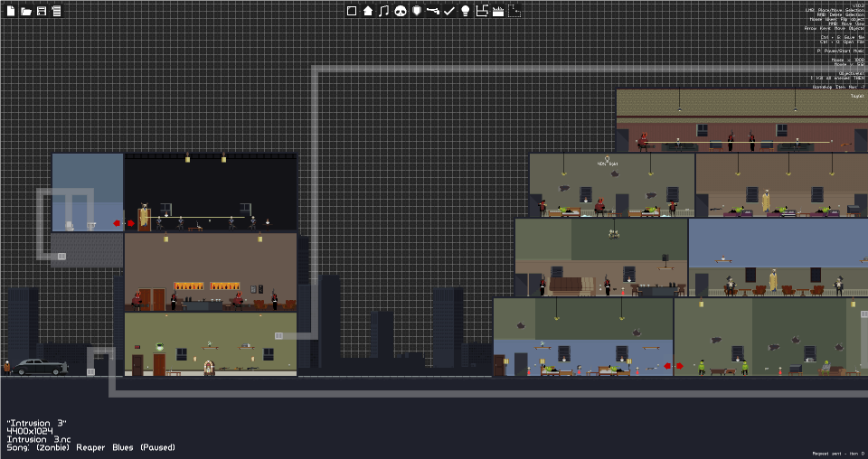Image resolution: width=868 pixels, height=459 pixels.
Task: Click the red door arrows beside skylight room
Action: point(124,223)
